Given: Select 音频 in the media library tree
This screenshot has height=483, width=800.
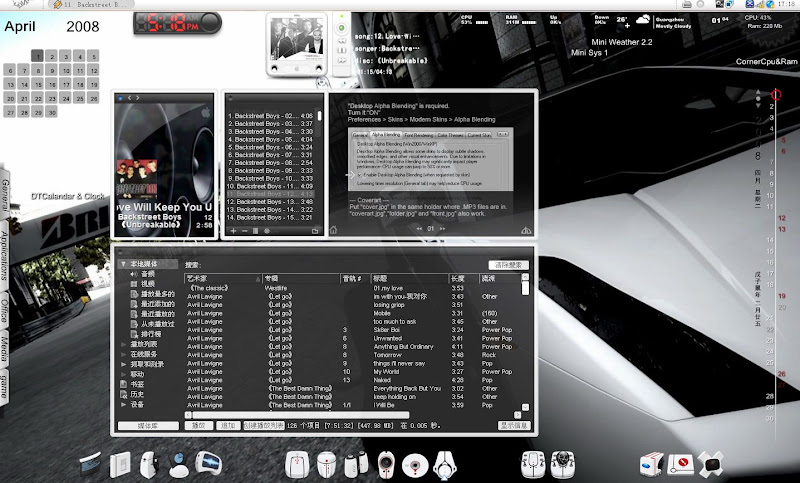Looking at the screenshot, I should pos(147,274).
